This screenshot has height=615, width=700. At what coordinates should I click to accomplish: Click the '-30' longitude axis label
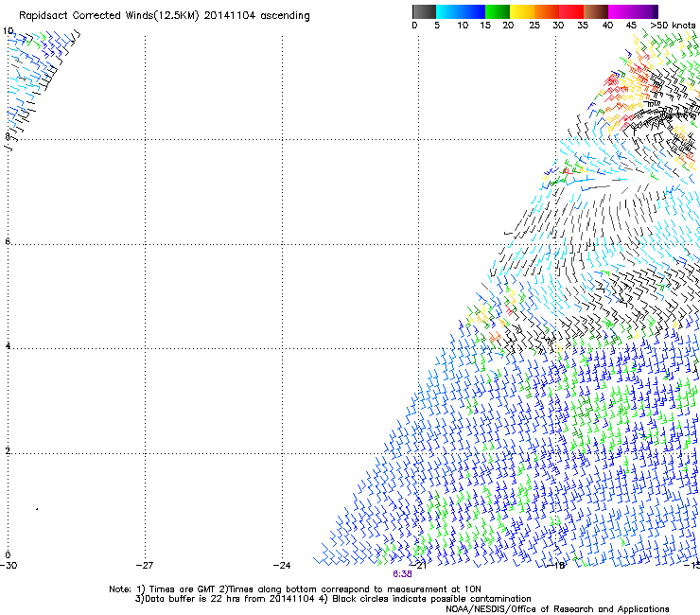pyautogui.click(x=9, y=566)
